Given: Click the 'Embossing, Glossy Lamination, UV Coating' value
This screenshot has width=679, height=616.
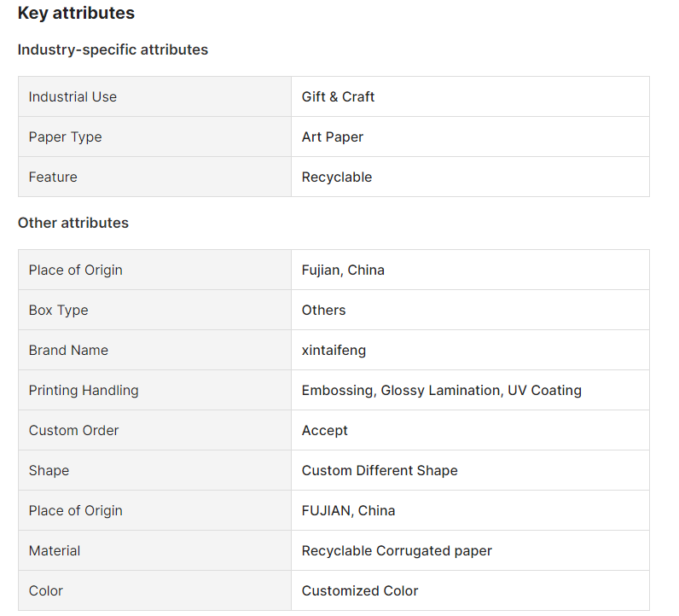Looking at the screenshot, I should click(x=441, y=390).
